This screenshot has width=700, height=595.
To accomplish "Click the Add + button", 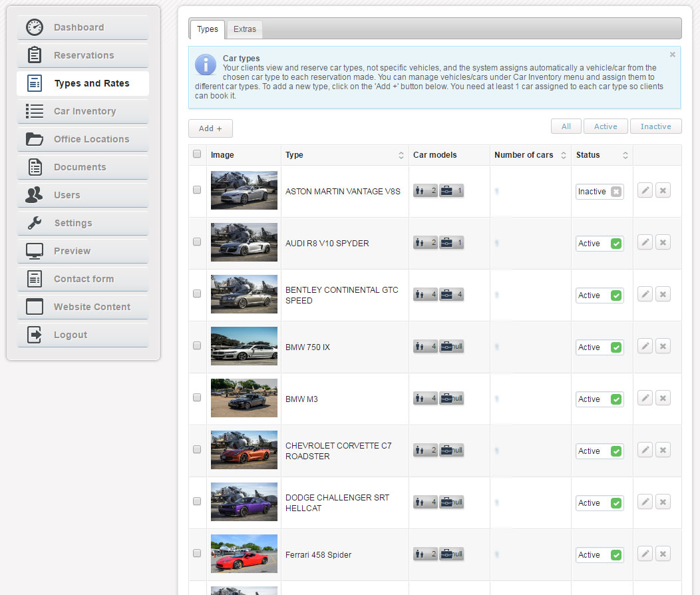I will tap(210, 128).
